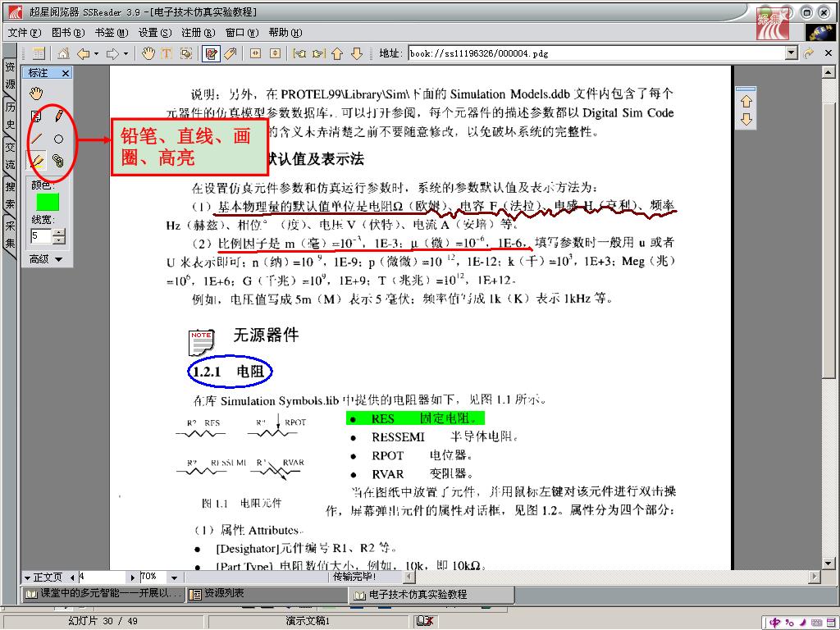840x630 pixels.
Task: Open the 书签(M) menu
Action: [x=112, y=33]
